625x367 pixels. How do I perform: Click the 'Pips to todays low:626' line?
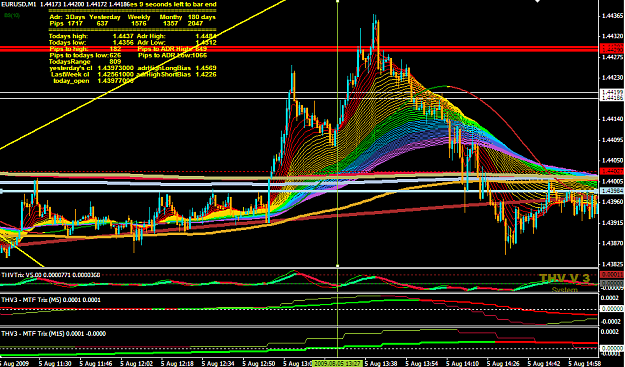(x=85, y=55)
